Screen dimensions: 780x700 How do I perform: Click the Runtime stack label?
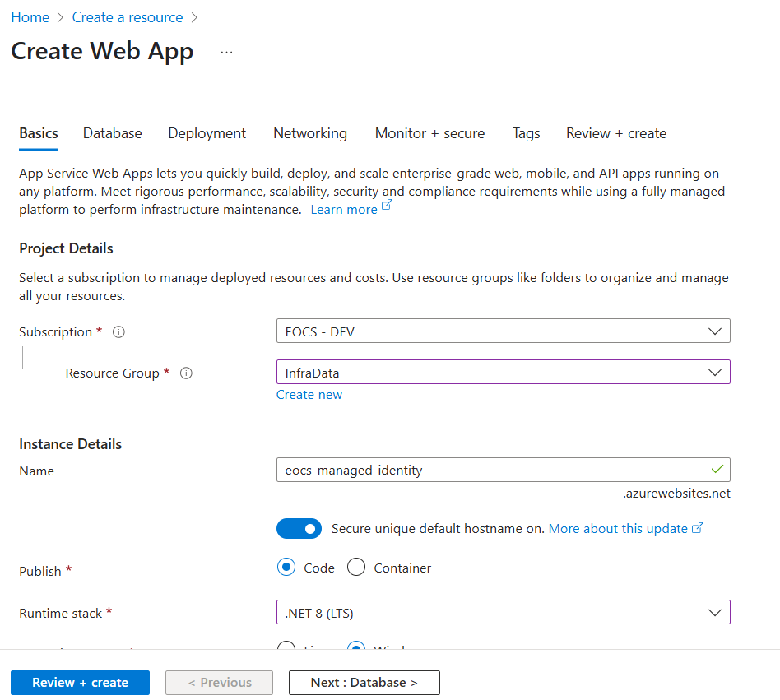coord(60,614)
